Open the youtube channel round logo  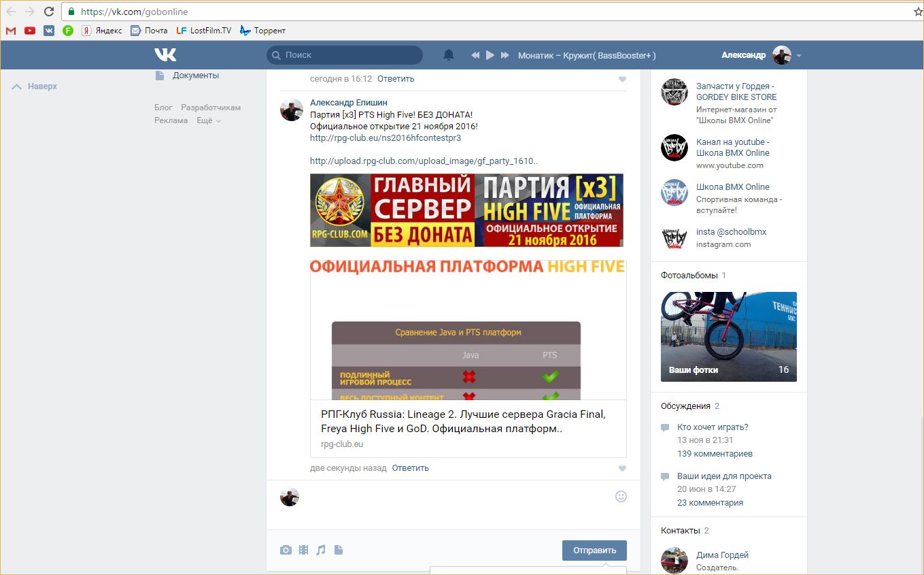(x=674, y=148)
